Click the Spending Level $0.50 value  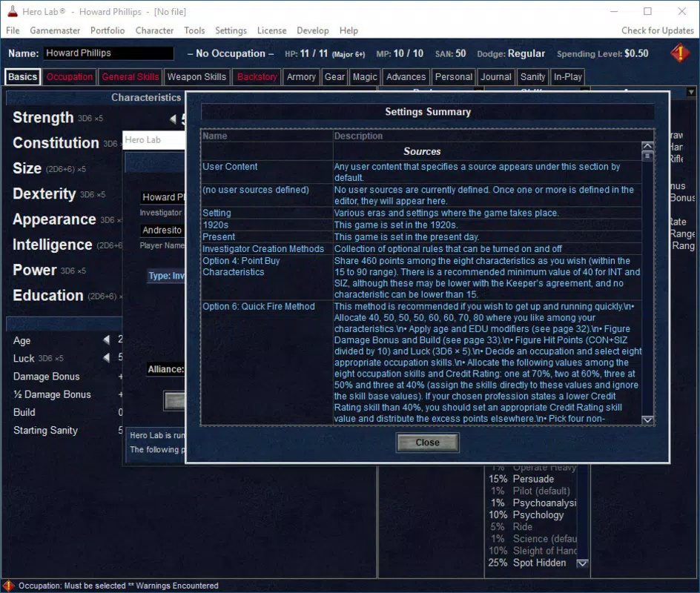coord(636,53)
